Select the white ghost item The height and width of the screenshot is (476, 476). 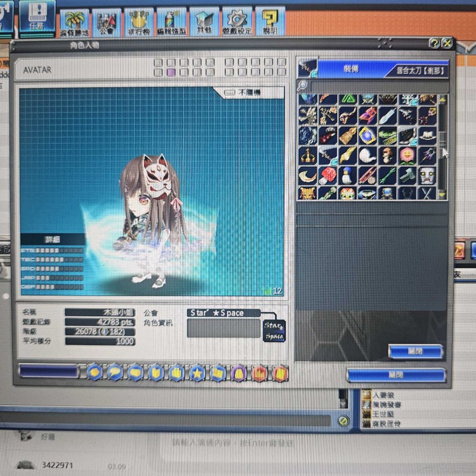(367, 155)
